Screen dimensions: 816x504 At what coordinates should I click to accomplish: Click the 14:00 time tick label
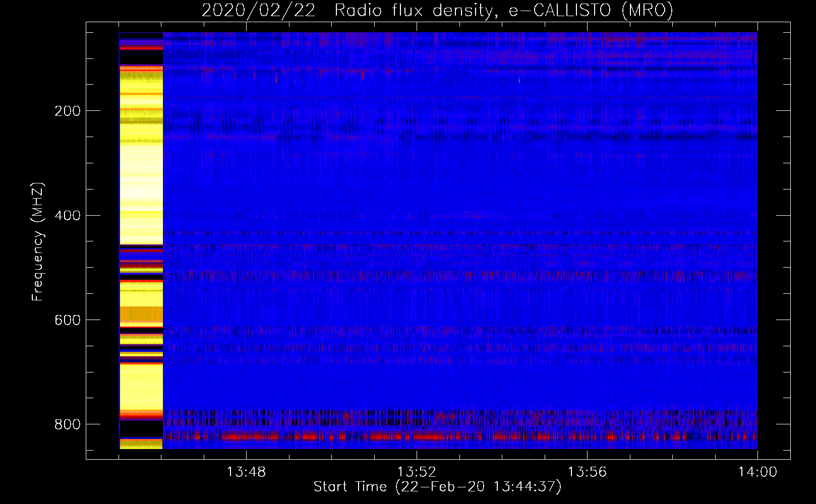pos(757,472)
